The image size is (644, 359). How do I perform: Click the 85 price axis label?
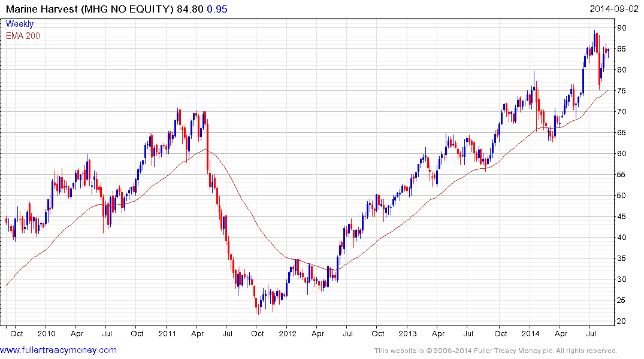[622, 49]
